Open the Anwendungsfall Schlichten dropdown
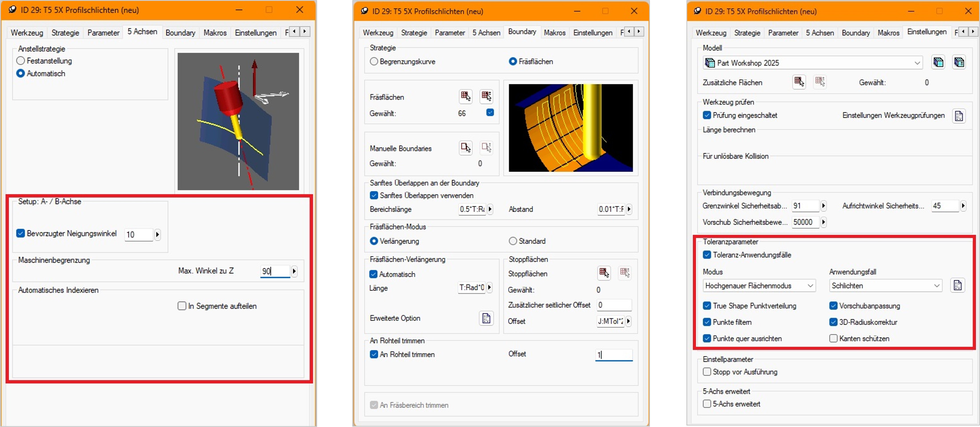This screenshot has height=427, width=980. (885, 286)
